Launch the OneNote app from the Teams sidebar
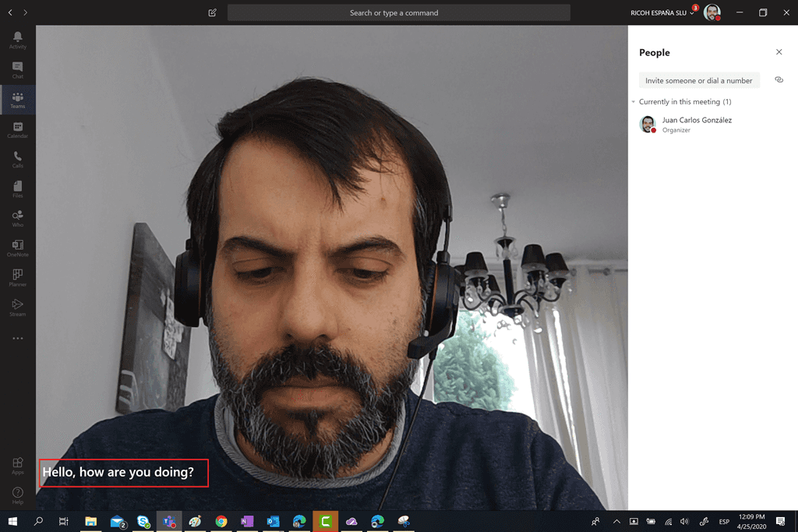The image size is (798, 532). (17, 248)
